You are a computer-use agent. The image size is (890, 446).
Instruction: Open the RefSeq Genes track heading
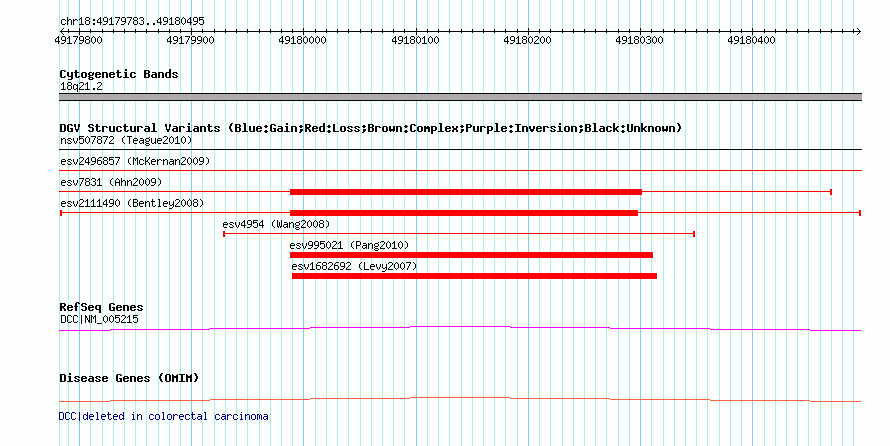point(102,307)
